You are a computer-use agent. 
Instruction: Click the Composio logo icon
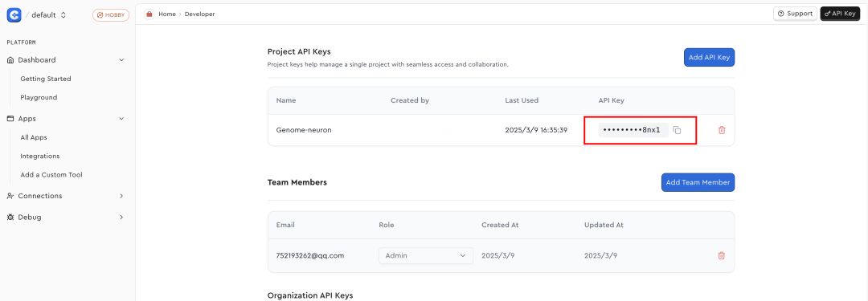(14, 15)
